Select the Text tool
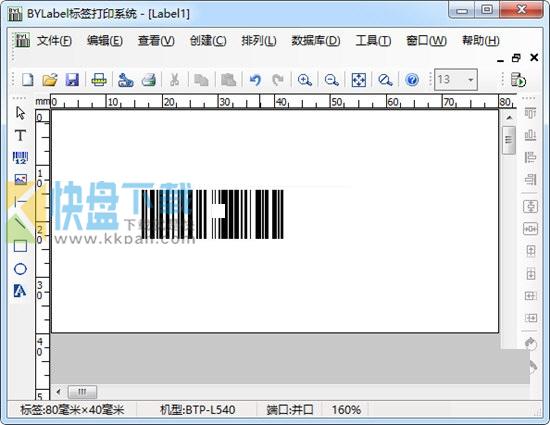550x425 pixels. [x=20, y=135]
